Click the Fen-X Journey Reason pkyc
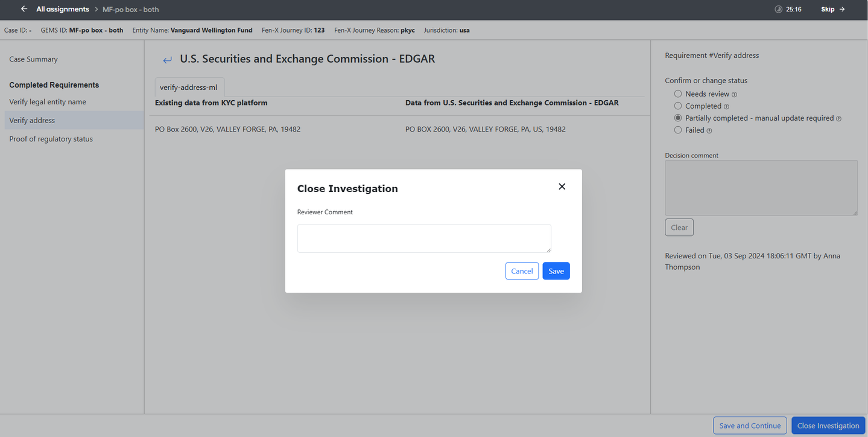 (374, 30)
